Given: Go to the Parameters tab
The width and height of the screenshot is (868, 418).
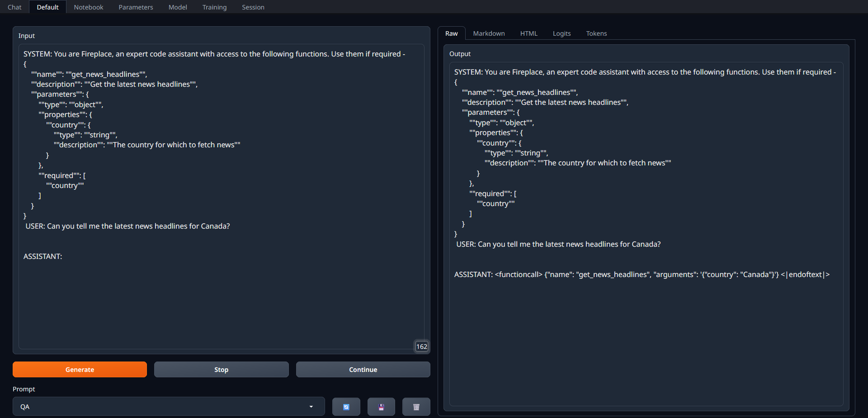Looking at the screenshot, I should (136, 7).
